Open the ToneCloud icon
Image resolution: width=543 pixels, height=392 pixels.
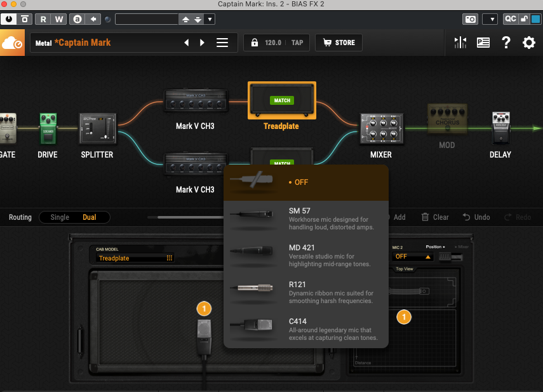coord(13,43)
